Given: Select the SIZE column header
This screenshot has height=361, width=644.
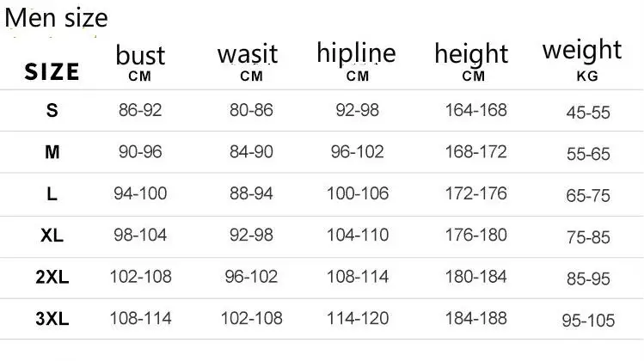Looking at the screenshot, I should (52, 72).
